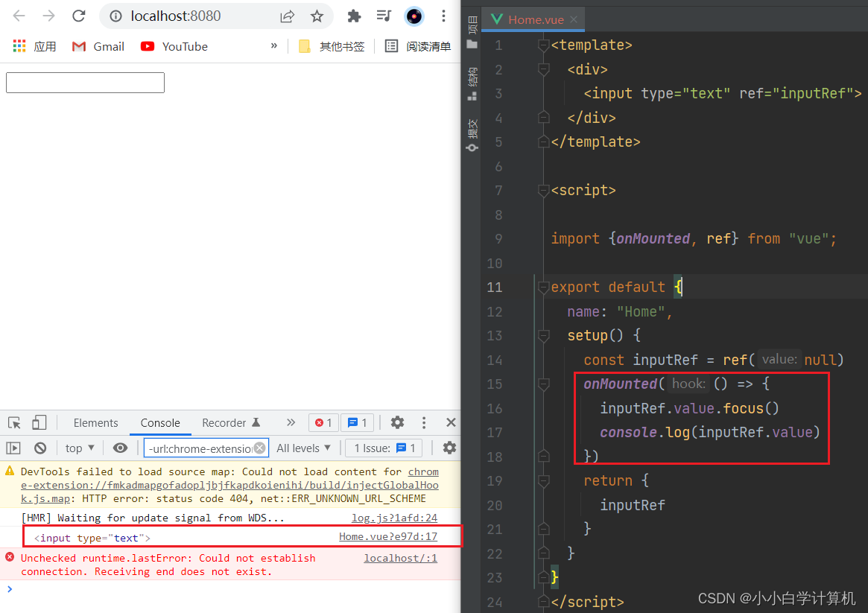Open the Apps bookmark shortcut
868x613 pixels.
point(34,46)
